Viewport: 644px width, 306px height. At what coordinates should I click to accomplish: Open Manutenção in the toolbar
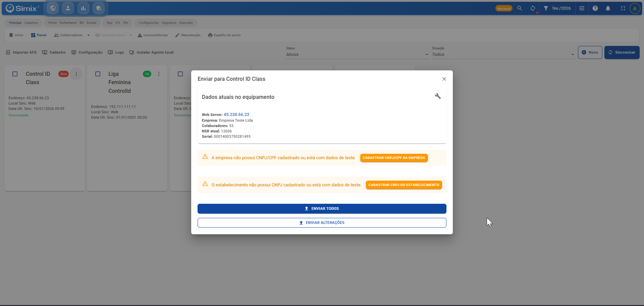(x=188, y=35)
